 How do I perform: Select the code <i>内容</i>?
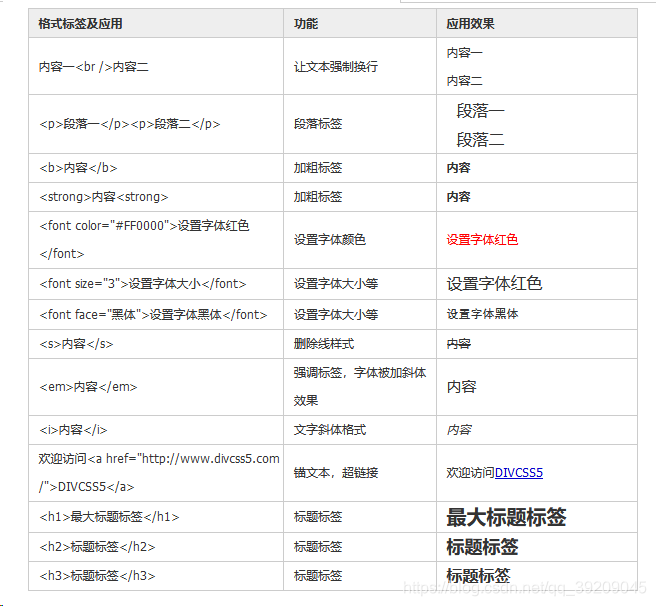73,430
